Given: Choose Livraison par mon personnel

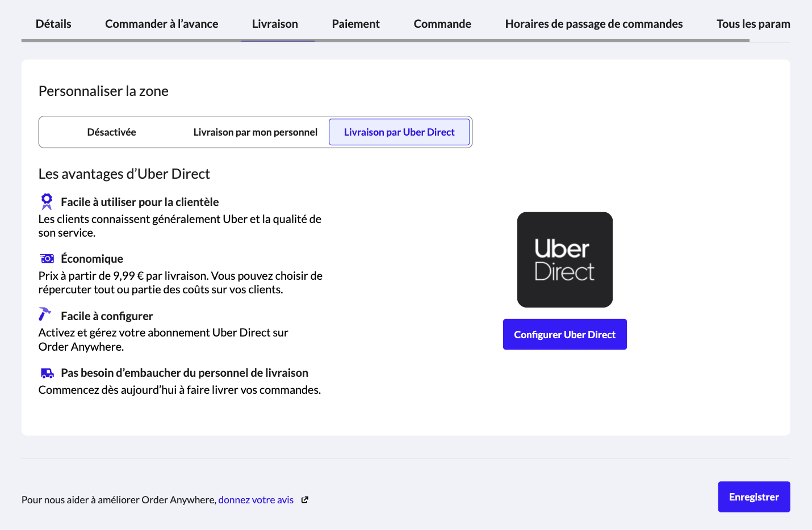Looking at the screenshot, I should click(256, 132).
